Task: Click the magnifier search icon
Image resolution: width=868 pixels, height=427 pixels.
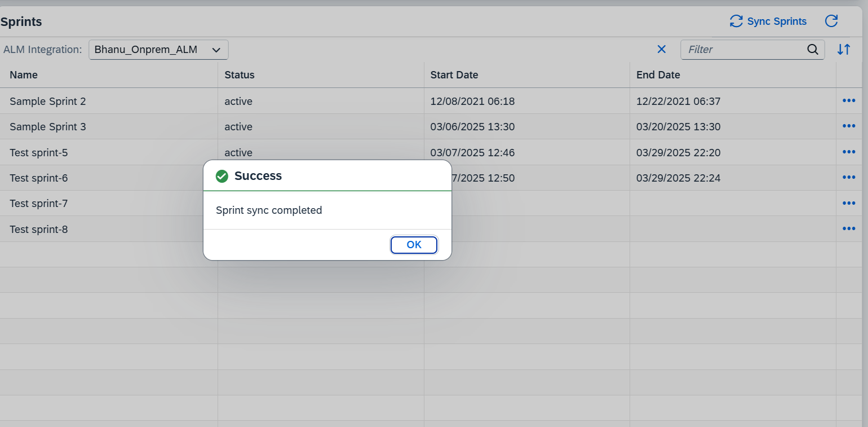Action: [x=813, y=50]
